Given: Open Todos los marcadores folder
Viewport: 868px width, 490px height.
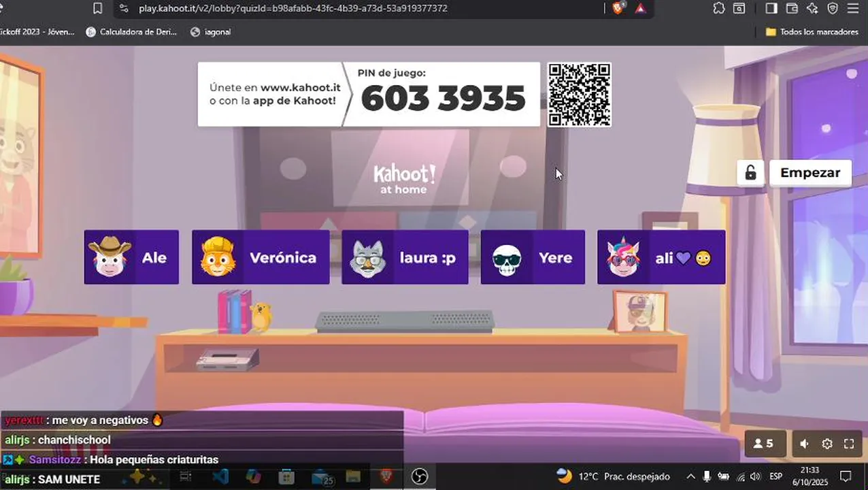Looking at the screenshot, I should [812, 32].
